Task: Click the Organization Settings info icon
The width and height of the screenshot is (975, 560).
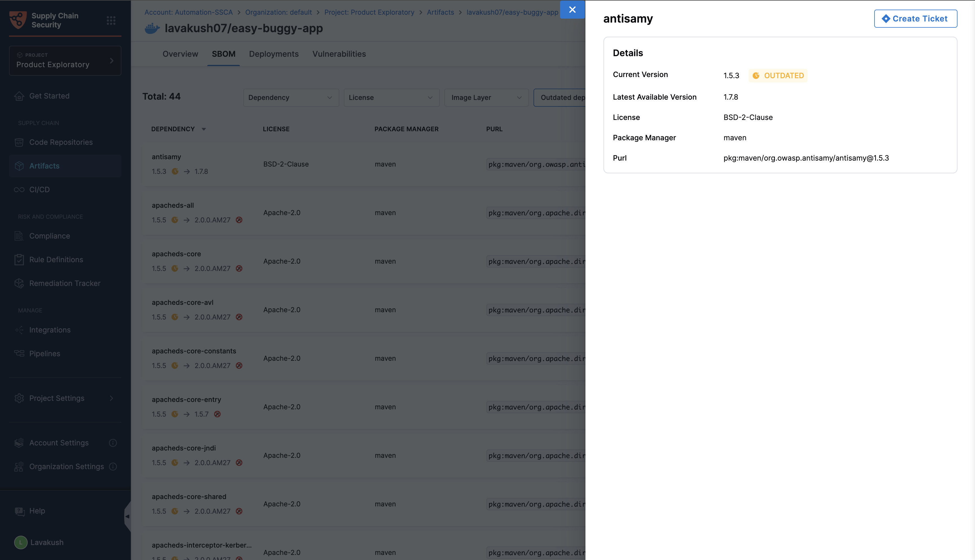Action: click(113, 467)
